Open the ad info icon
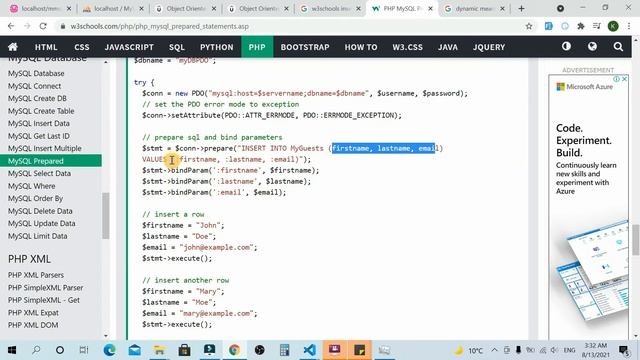The width and height of the screenshot is (640, 360). point(616,79)
